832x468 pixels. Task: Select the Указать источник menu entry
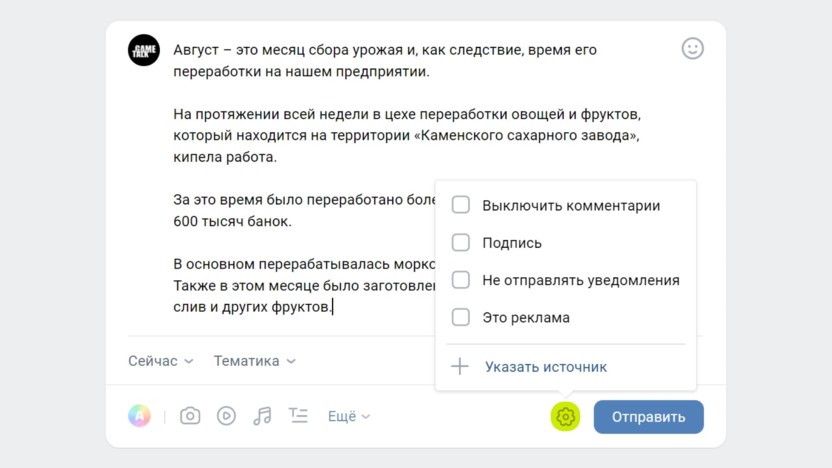pos(546,367)
